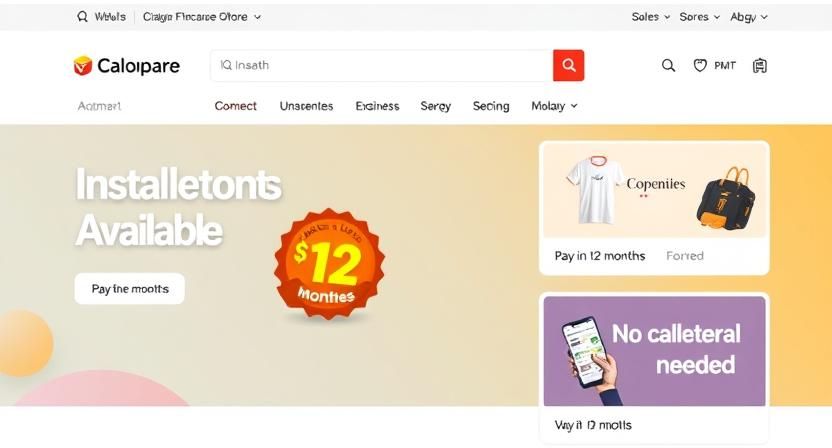Click the red search submit button
The image size is (832, 448).
[568, 65]
